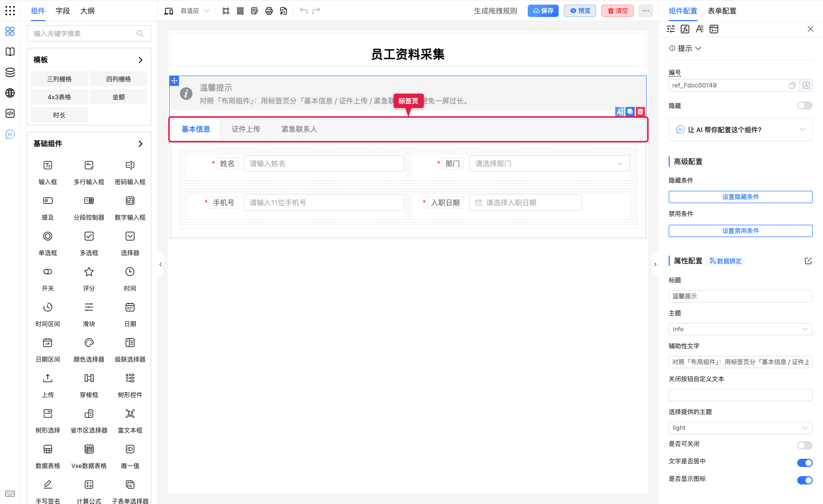
Task: Switch to the 字段 tab
Action: tap(62, 11)
